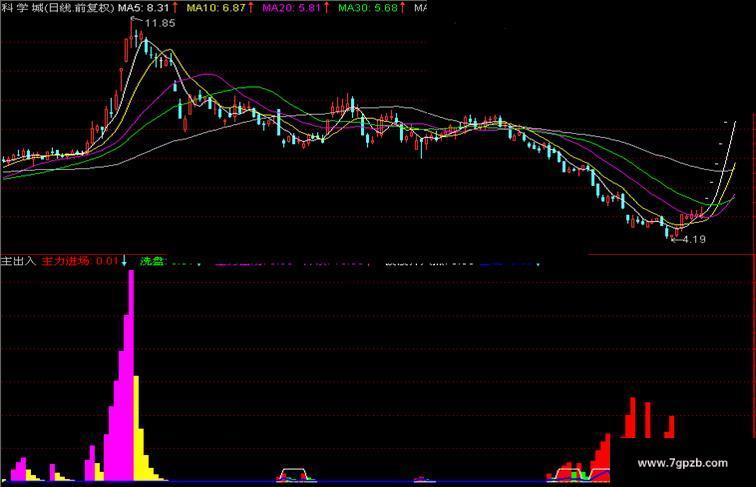Select the MA20: 5.81 indicator label
756x487 pixels.
point(292,8)
